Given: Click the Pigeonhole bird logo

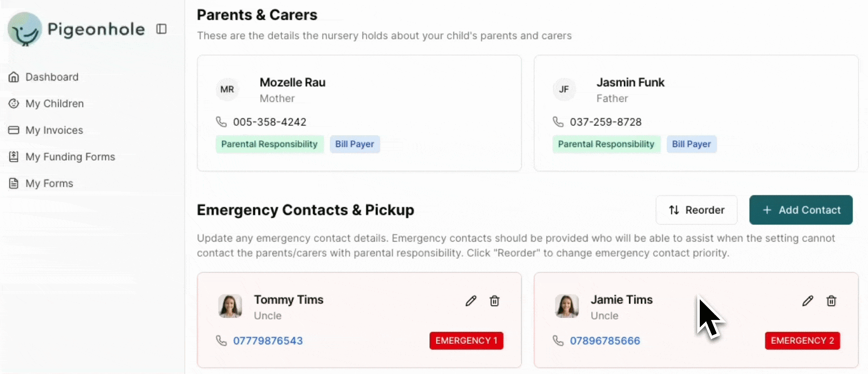Looking at the screenshot, I should 24,29.
